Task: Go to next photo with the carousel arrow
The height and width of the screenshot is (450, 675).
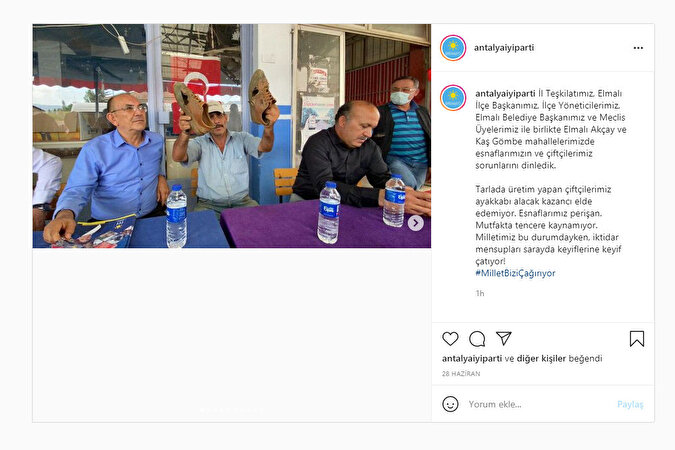Action: point(415,223)
